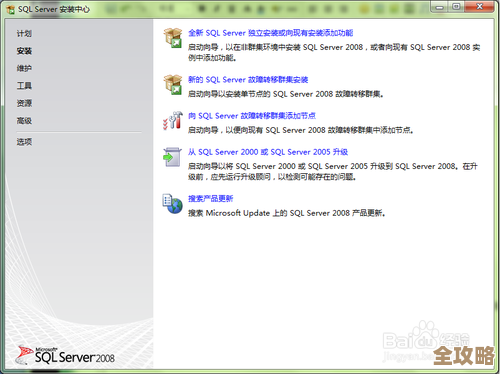Open the 搜索产品更新 link
Image resolution: width=500 pixels, height=374 pixels.
click(210, 198)
